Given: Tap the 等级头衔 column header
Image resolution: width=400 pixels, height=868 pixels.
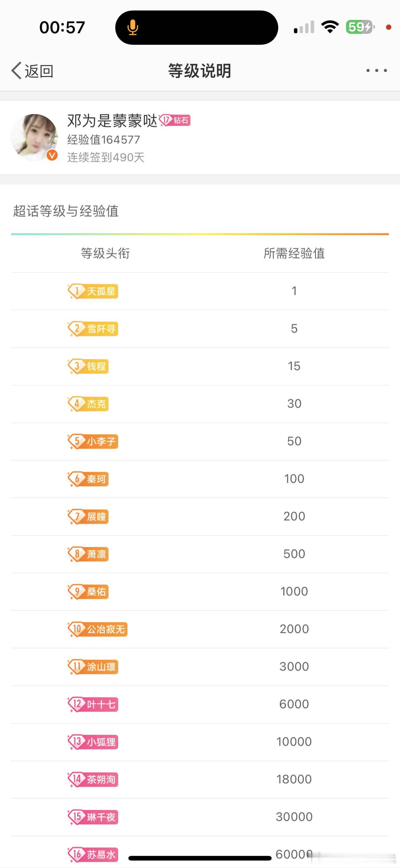Looking at the screenshot, I should pos(105,253).
